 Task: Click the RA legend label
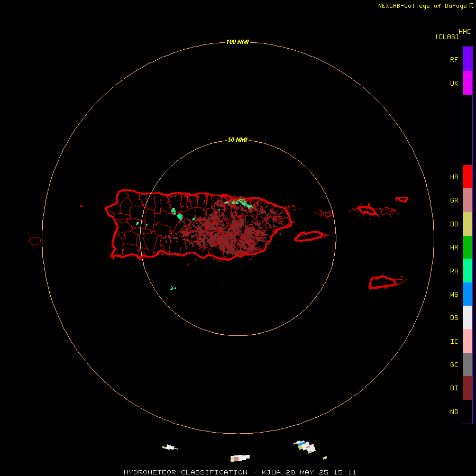pyautogui.click(x=454, y=271)
